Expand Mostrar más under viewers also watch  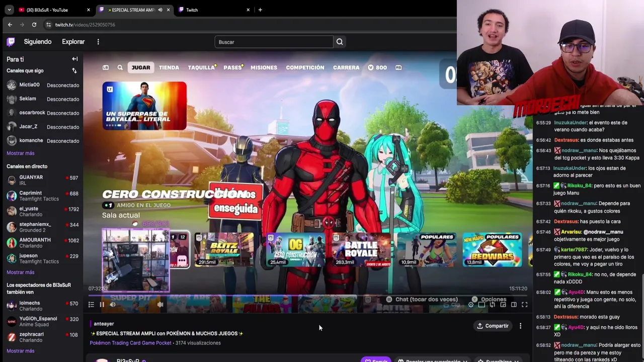[x=21, y=350]
